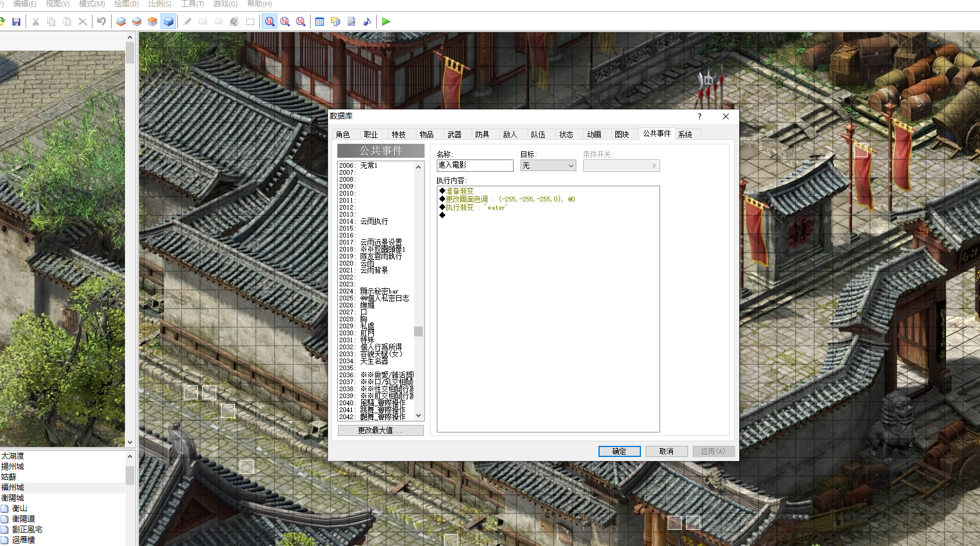Click the Undo arrow icon
Image resolution: width=980 pixels, height=546 pixels.
(x=102, y=22)
